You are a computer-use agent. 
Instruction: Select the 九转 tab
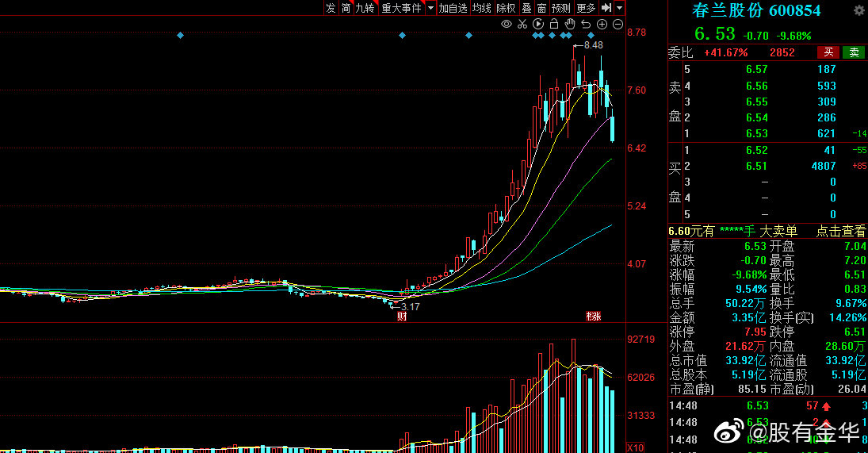tap(365, 8)
